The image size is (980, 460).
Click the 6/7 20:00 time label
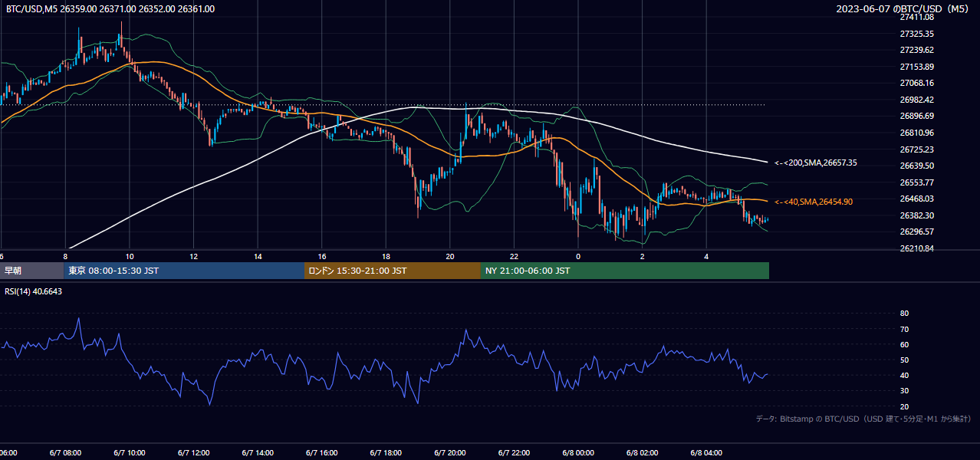point(449,453)
